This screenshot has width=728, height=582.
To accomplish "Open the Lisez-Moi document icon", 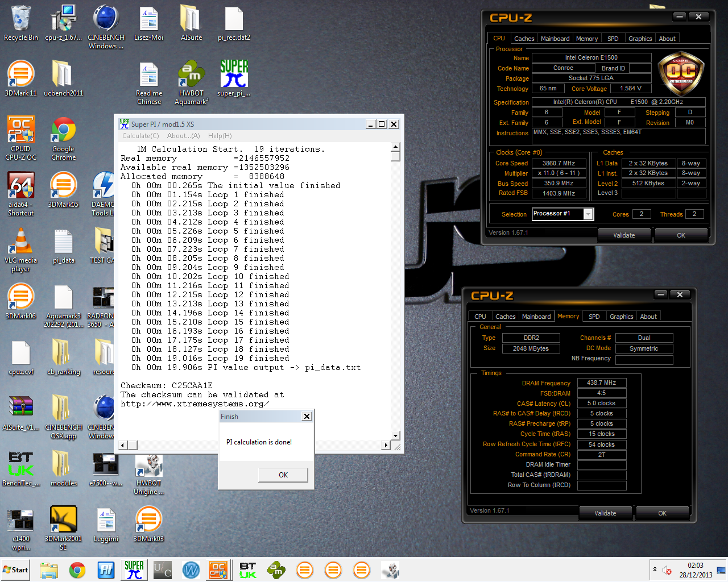I will (148, 23).
